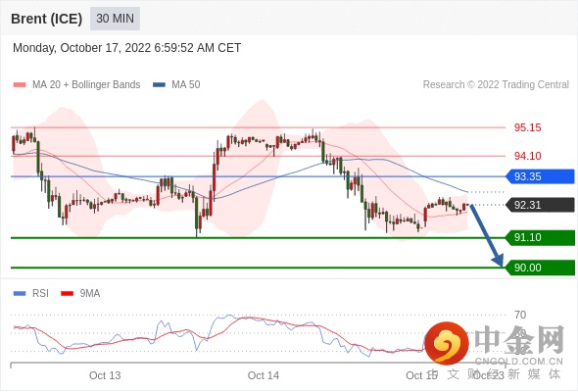Toggle the 9MA legend entry
The height and width of the screenshot is (392, 578).
pos(80,294)
